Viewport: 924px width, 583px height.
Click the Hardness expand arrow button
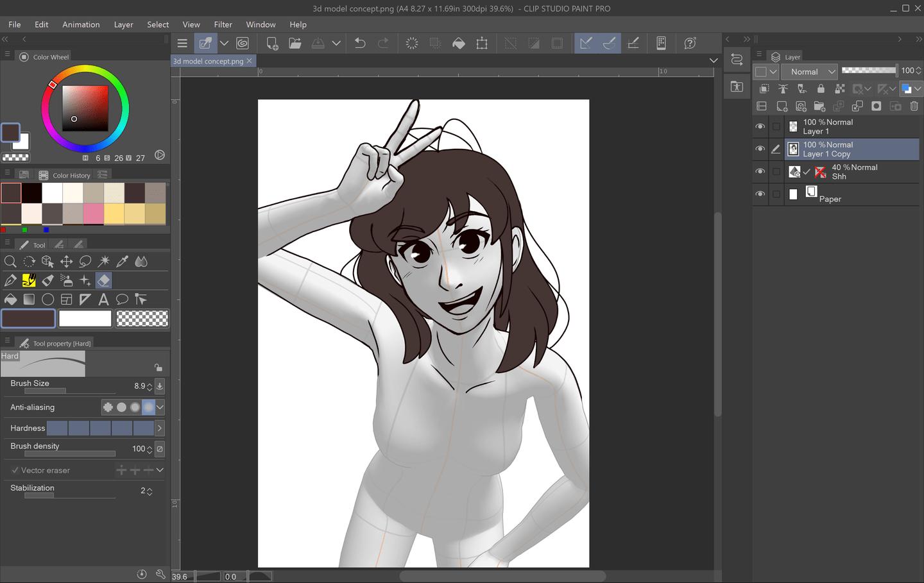(x=159, y=428)
